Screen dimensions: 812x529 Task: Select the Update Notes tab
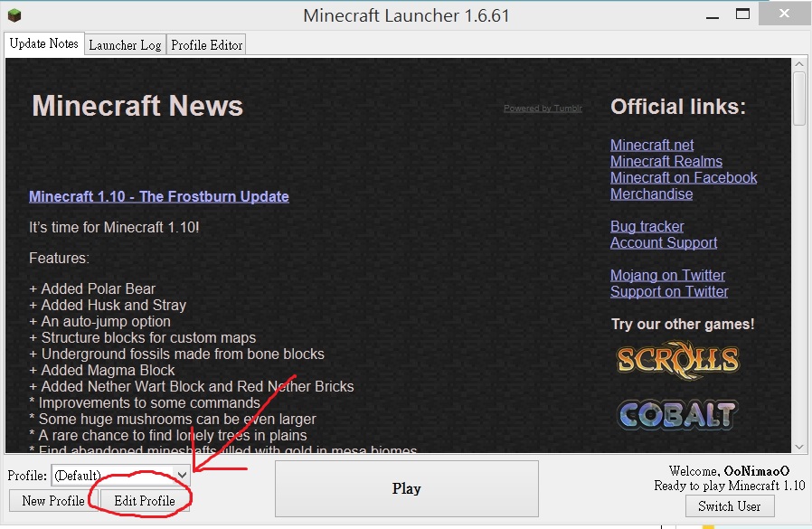44,43
